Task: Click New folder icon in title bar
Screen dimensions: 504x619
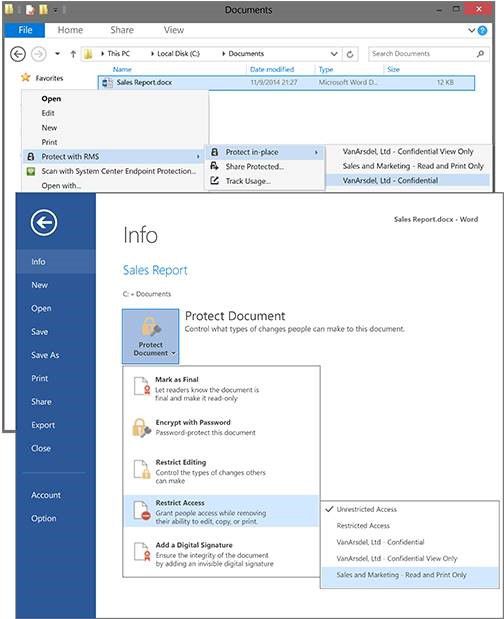Action: [x=43, y=9]
